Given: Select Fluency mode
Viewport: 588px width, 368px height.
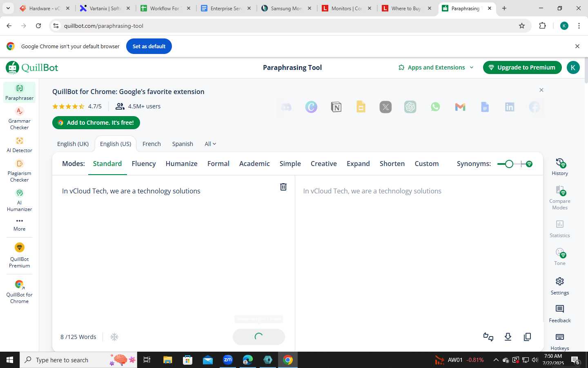Looking at the screenshot, I should 144,164.
